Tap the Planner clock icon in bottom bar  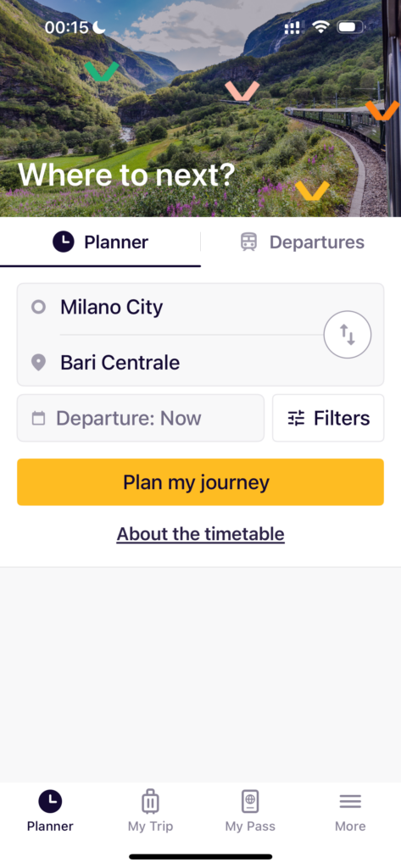[50, 801]
